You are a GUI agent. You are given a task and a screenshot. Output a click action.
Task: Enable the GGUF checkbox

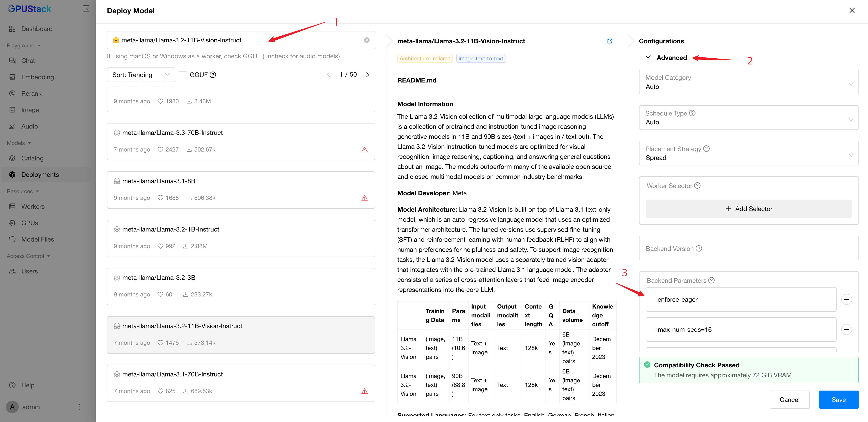(183, 75)
